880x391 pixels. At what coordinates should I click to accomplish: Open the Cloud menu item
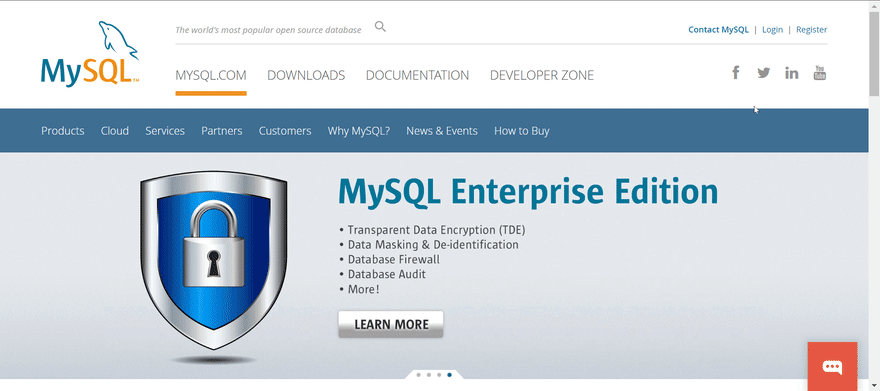pyautogui.click(x=115, y=131)
